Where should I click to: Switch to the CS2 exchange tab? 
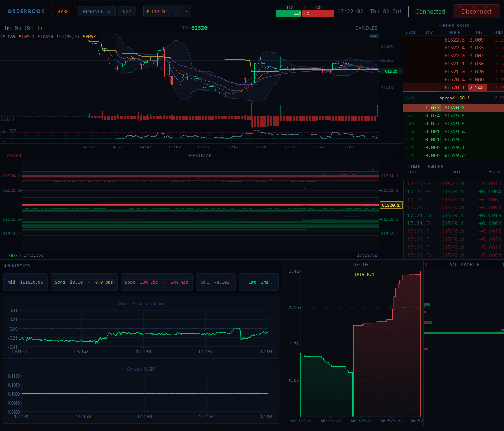[x=127, y=11]
